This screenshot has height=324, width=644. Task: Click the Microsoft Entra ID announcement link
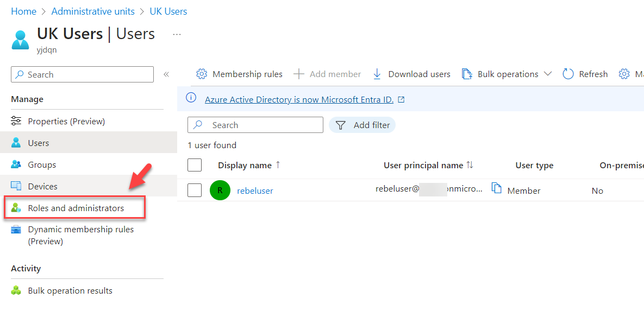point(299,99)
